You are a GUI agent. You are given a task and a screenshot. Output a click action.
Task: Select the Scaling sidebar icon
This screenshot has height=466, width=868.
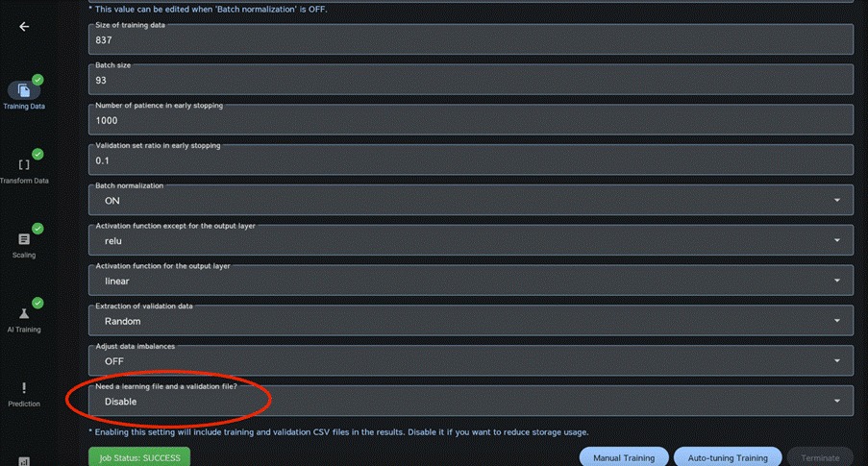[24, 239]
